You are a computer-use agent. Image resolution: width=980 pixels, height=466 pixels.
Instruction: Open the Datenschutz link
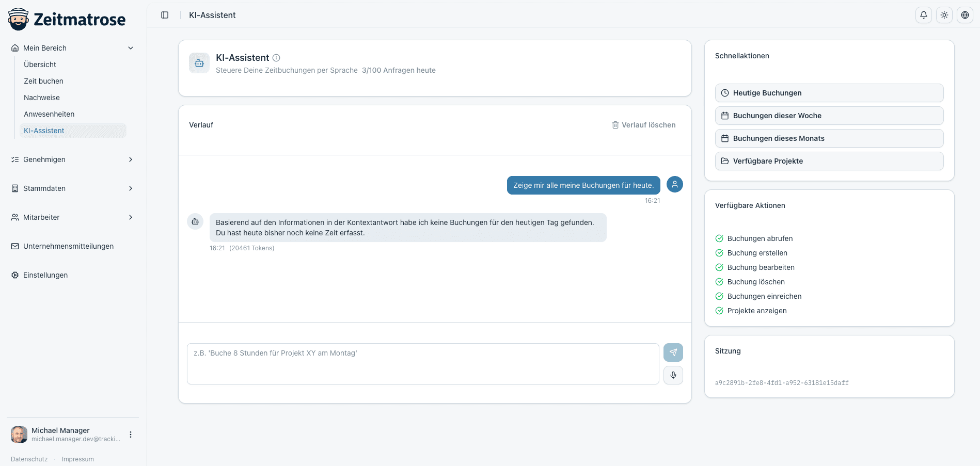[29, 459]
